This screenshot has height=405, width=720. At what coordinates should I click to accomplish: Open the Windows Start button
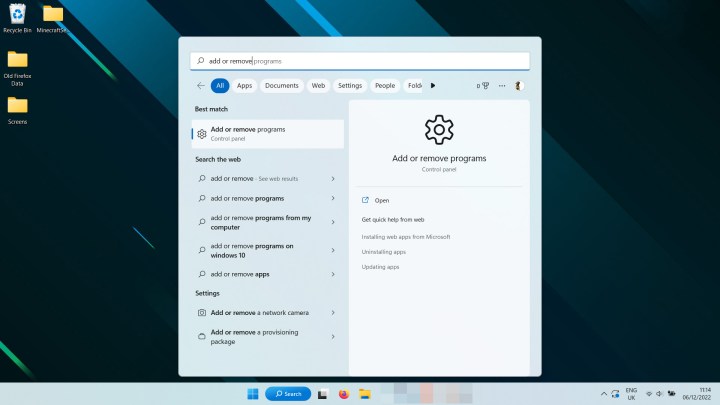click(x=252, y=394)
